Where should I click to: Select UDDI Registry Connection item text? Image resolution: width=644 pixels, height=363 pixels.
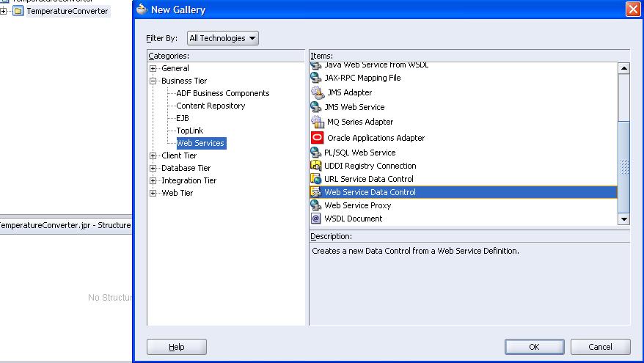(x=370, y=166)
